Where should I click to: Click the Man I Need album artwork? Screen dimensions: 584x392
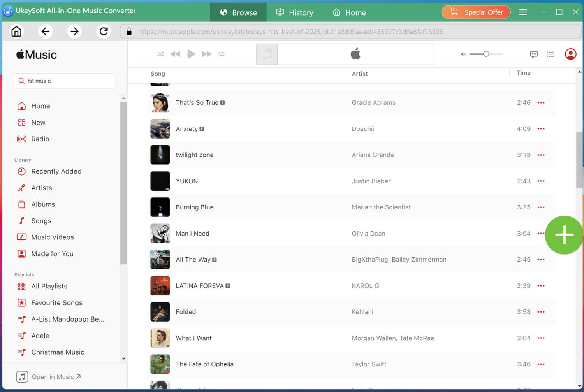[160, 234]
